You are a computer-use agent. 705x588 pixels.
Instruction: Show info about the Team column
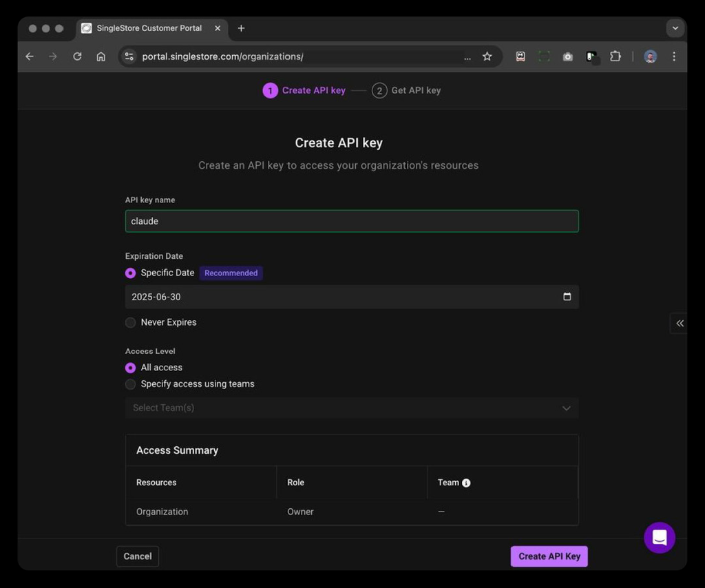point(466,483)
